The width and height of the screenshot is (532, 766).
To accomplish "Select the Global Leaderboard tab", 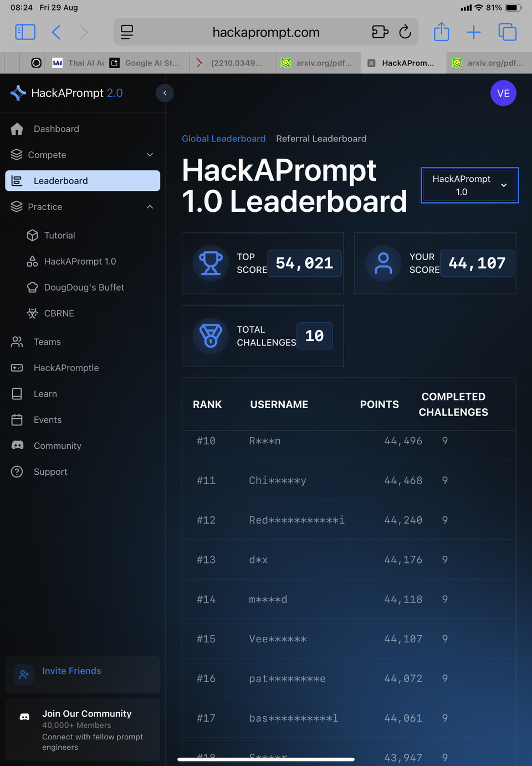I will [x=223, y=139].
